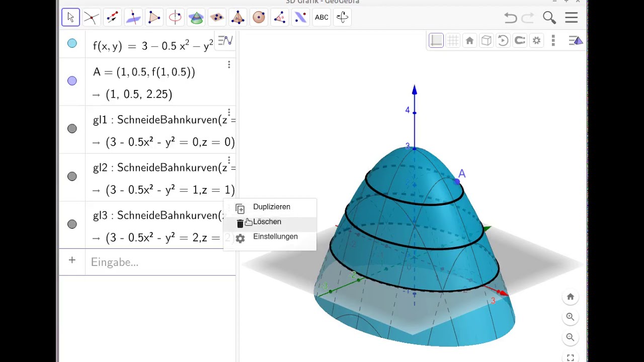Click the cube icon in the style bar

[x=486, y=41]
